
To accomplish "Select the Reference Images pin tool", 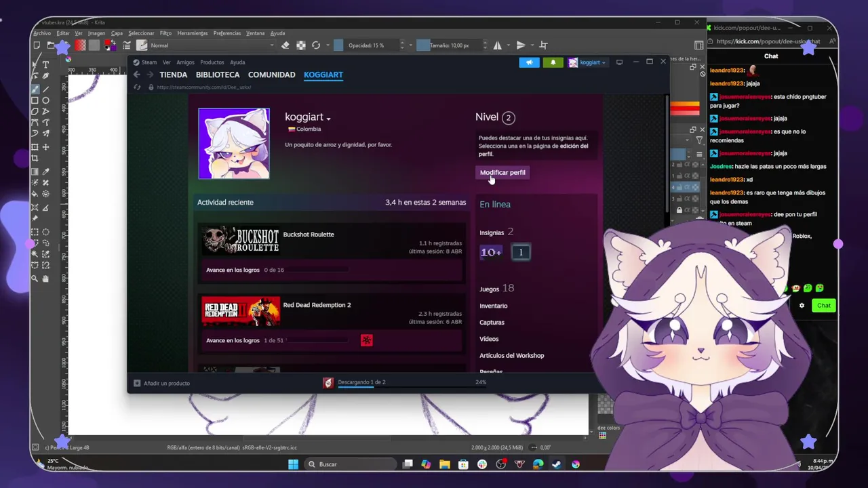I will pyautogui.click(x=35, y=218).
